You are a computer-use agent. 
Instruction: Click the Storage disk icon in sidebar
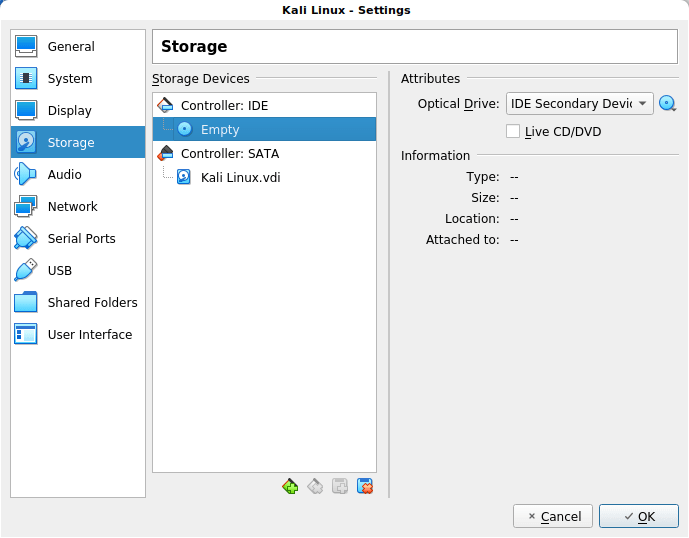point(25,142)
